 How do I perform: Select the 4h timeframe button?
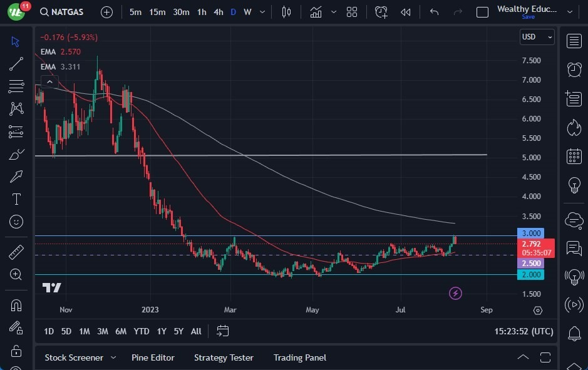(x=219, y=13)
